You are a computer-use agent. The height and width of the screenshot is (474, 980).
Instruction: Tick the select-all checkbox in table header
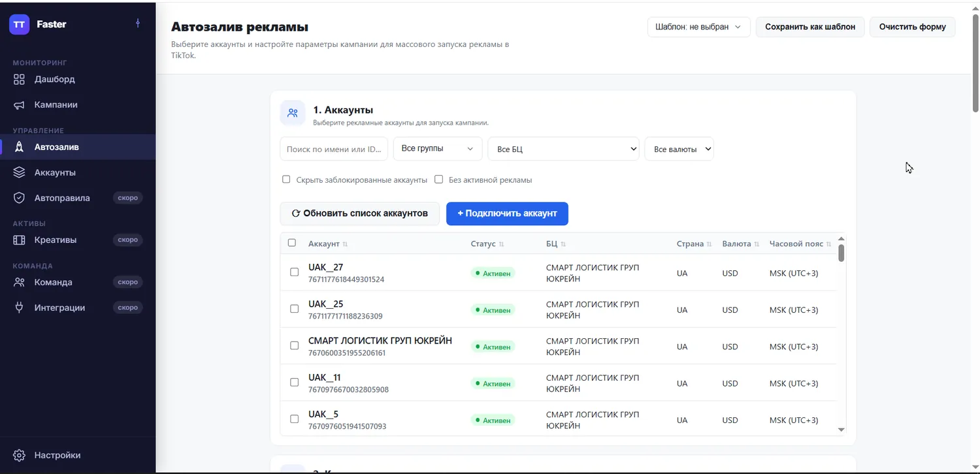pyautogui.click(x=292, y=243)
